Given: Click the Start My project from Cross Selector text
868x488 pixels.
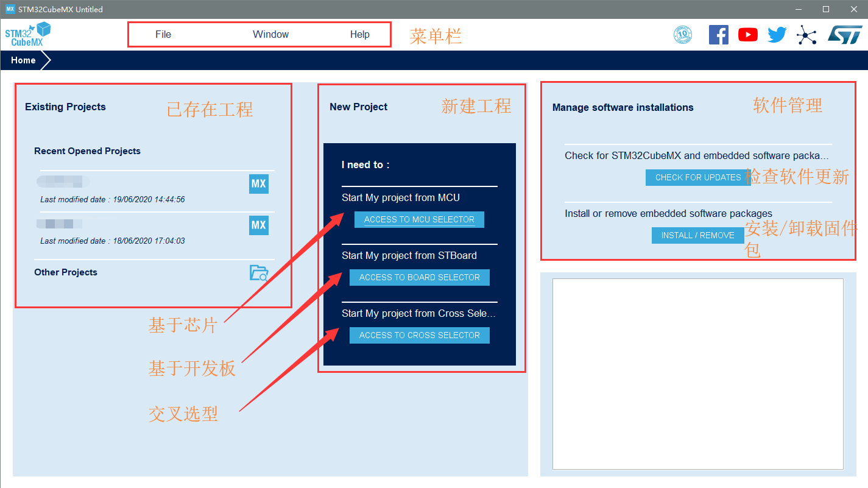Looking at the screenshot, I should coord(419,313).
